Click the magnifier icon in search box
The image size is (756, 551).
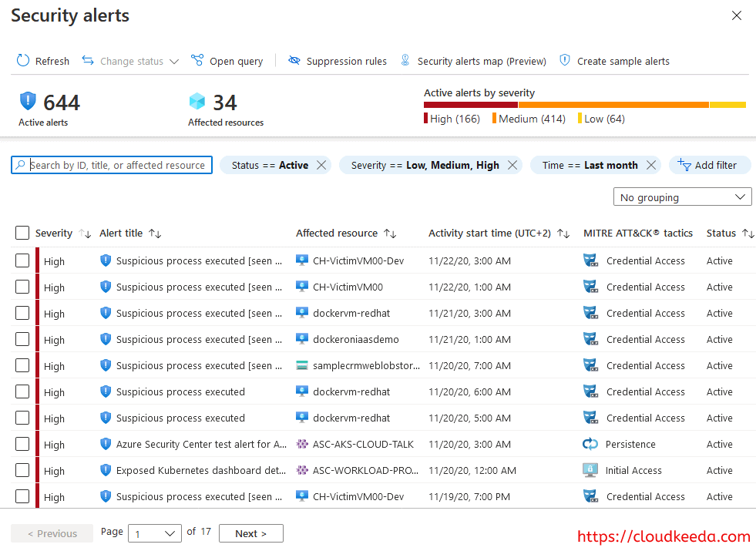20,165
